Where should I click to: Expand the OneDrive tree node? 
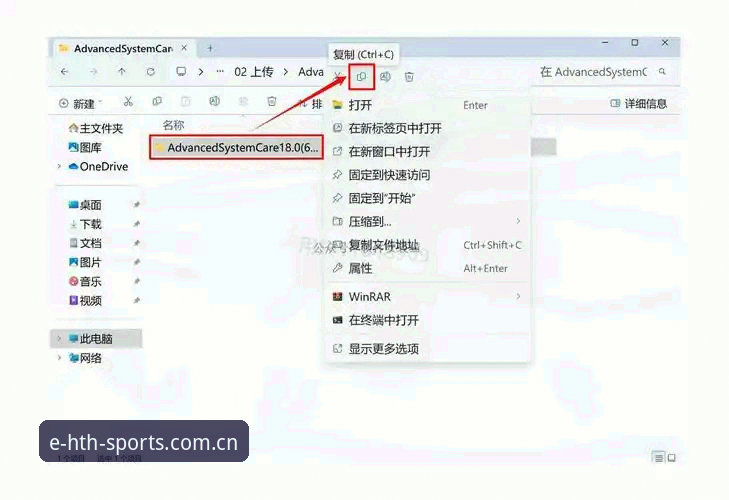click(x=59, y=166)
